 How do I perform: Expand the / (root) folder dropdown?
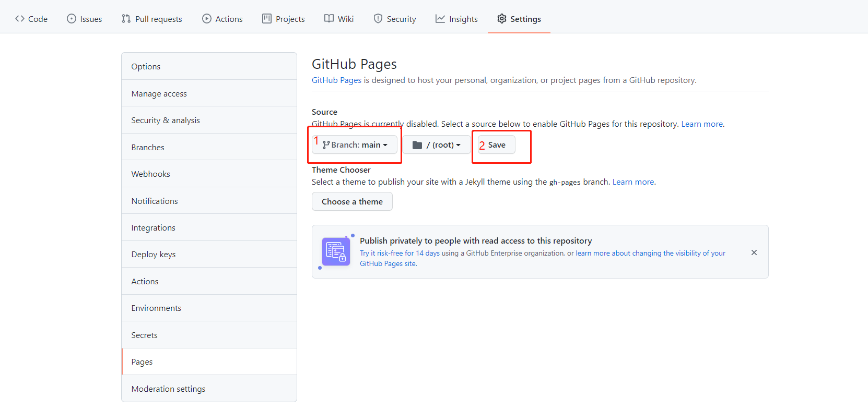click(437, 144)
